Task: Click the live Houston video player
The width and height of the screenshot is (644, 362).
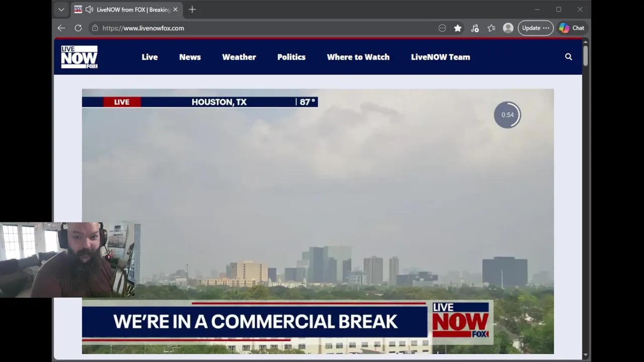Action: [318, 221]
